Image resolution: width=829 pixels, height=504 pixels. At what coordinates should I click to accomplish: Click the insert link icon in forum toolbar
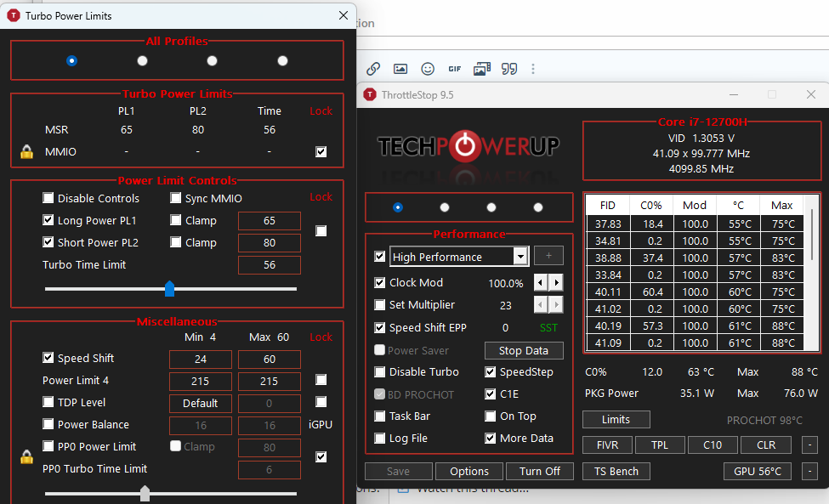pyautogui.click(x=373, y=69)
